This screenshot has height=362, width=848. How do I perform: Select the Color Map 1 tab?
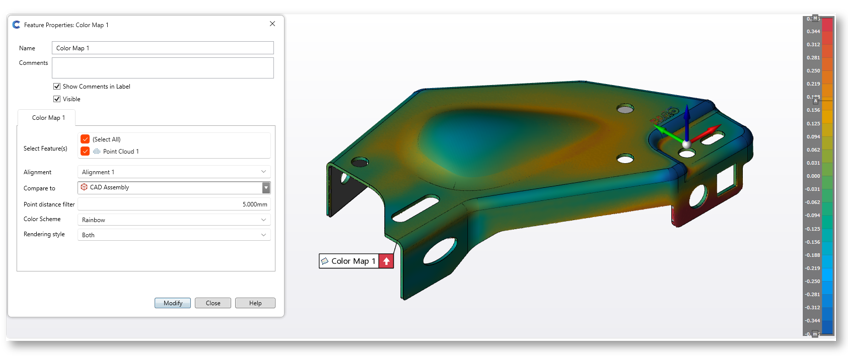coord(48,117)
